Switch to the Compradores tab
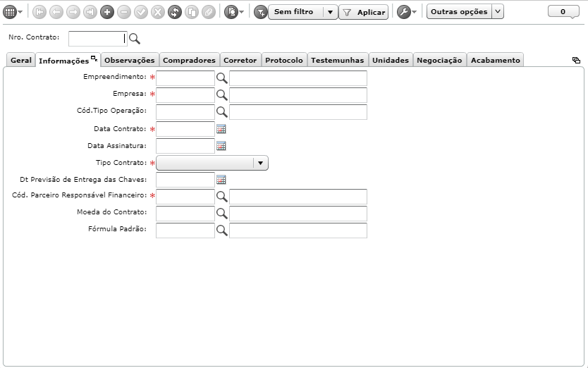Viewport: 588px width, 368px height. pyautogui.click(x=189, y=60)
